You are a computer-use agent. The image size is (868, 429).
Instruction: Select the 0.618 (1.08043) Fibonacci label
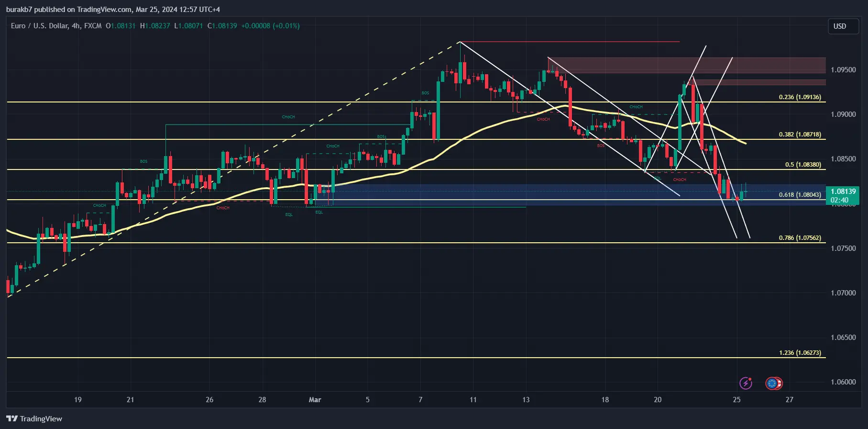click(800, 195)
